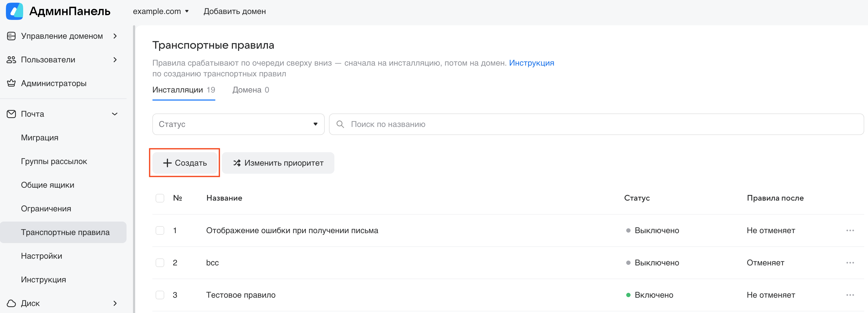This screenshot has height=313, width=868.
Task: Switch to the Домена tab
Action: (251, 90)
